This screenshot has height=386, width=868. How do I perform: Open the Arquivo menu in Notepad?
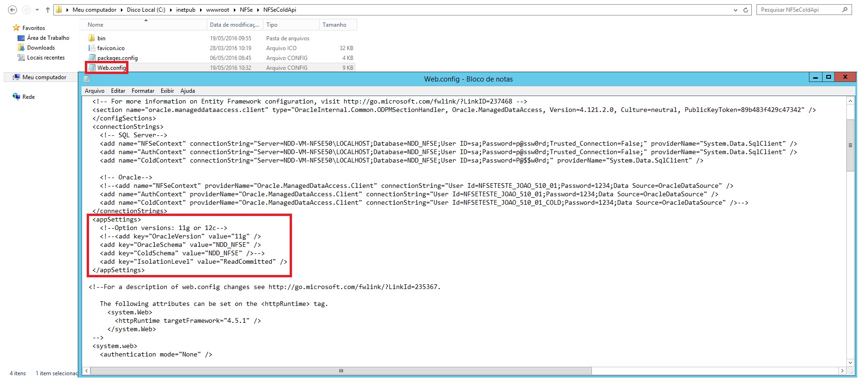coord(94,91)
